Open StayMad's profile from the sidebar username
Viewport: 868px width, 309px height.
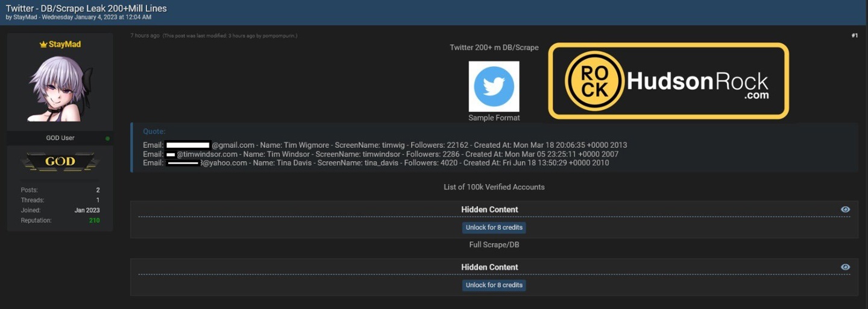tap(64, 45)
